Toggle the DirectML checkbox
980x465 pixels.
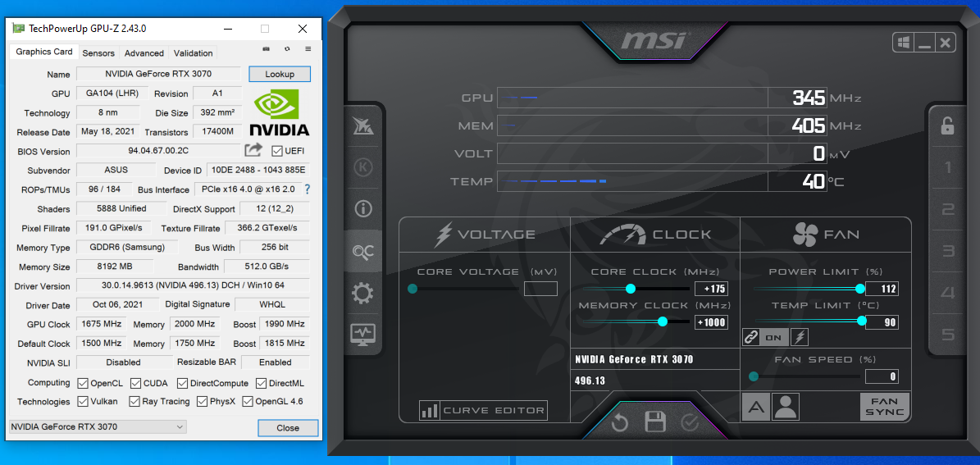coord(260,383)
